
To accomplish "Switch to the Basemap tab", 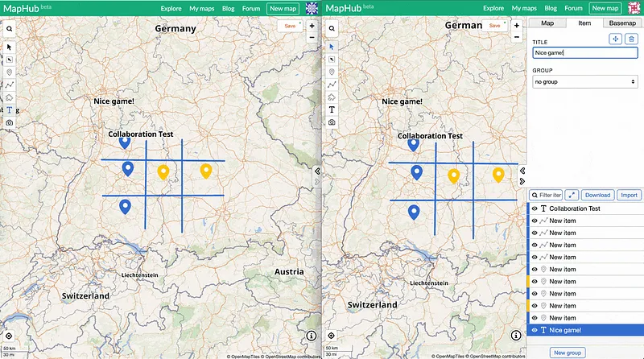I will (x=624, y=23).
